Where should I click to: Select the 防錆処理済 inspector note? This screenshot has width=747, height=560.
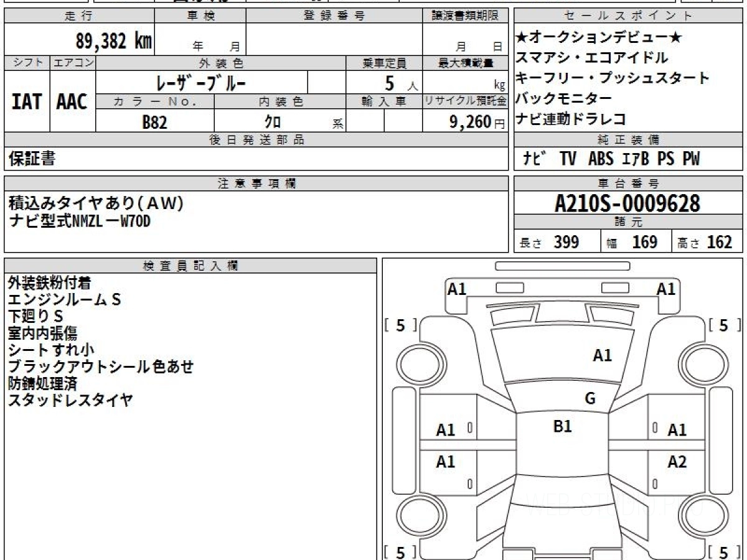42,384
